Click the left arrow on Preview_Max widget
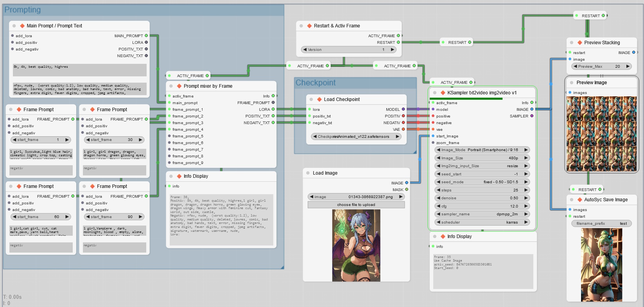Screen dimensions: 644x307 tap(575, 67)
